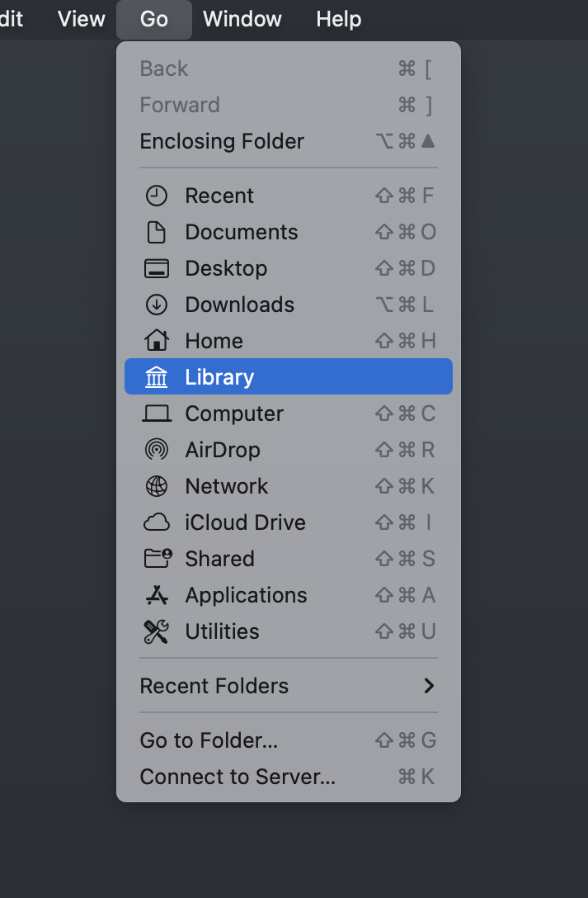The width and height of the screenshot is (588, 898).
Task: Click the Downloads arrow icon
Action: point(156,305)
